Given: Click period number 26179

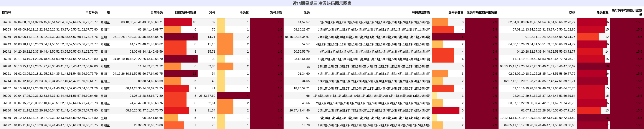Looking at the screenshot, I should 7,118.
